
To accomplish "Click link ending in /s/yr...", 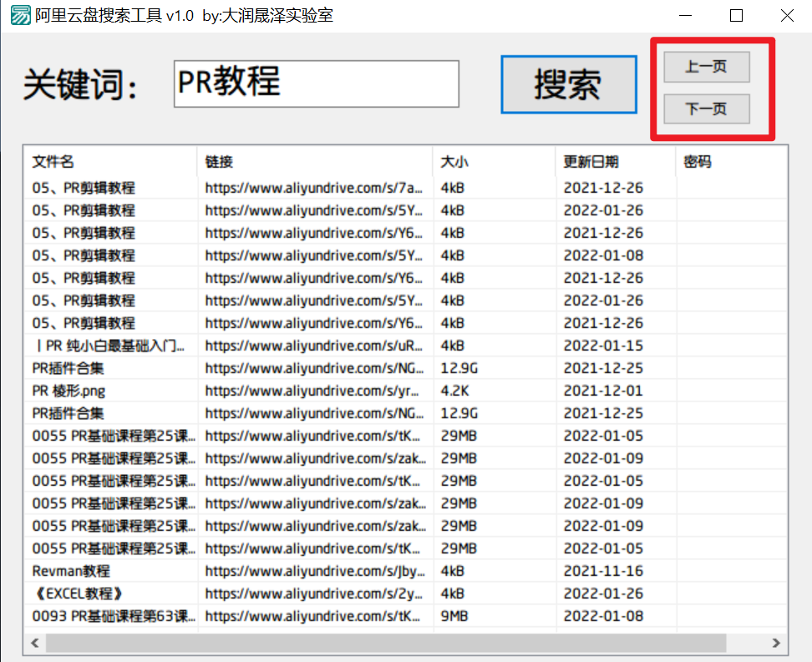I will coord(312,391).
